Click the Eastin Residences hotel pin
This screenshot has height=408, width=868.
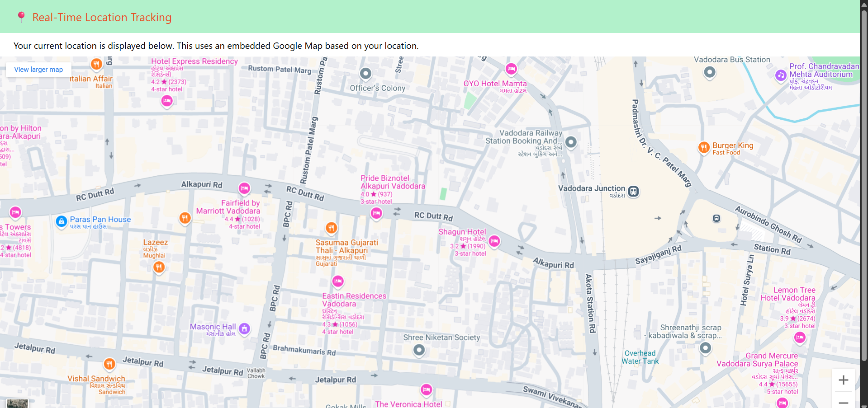338,281
